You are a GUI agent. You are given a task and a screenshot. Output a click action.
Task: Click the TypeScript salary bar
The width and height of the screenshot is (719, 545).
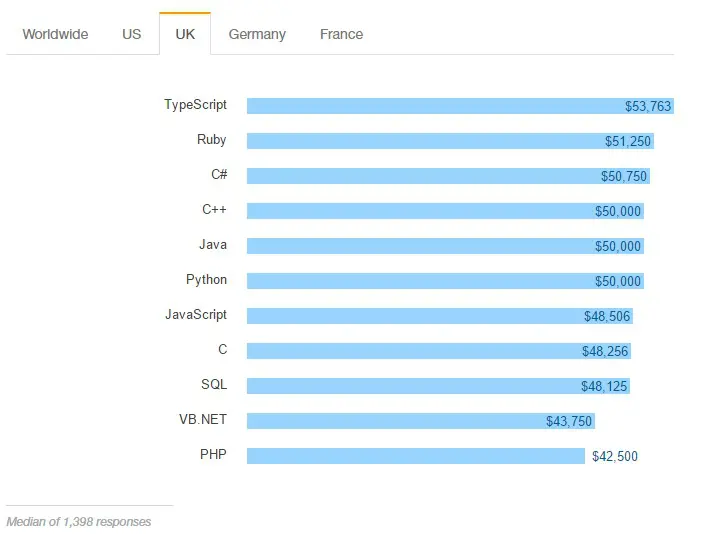[460, 106]
